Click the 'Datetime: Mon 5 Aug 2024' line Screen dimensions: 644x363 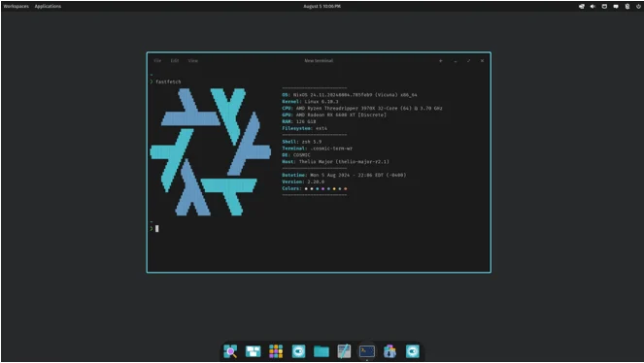coord(344,175)
